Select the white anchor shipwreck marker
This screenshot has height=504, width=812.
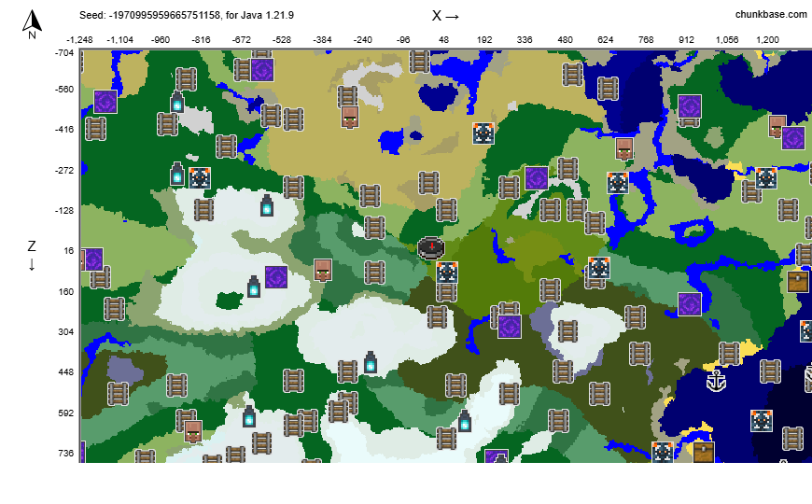(x=716, y=381)
